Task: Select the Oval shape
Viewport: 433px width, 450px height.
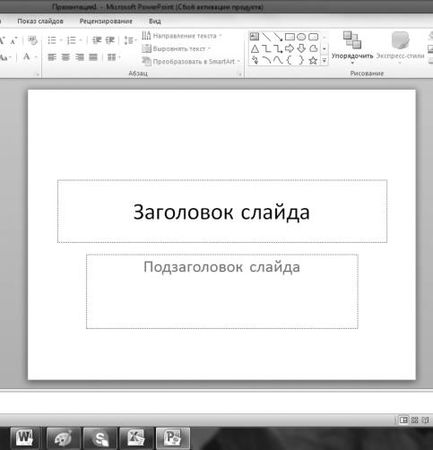Action: [x=301, y=37]
